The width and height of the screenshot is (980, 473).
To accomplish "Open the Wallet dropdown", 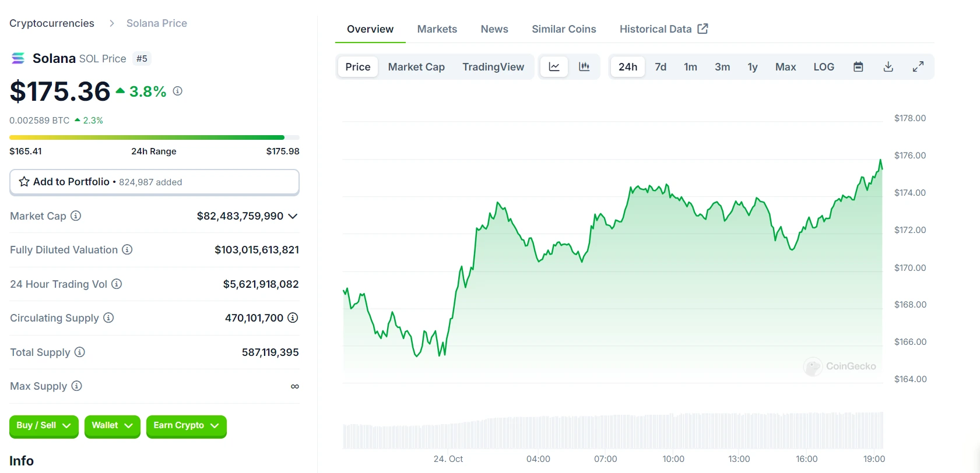I will pos(112,426).
